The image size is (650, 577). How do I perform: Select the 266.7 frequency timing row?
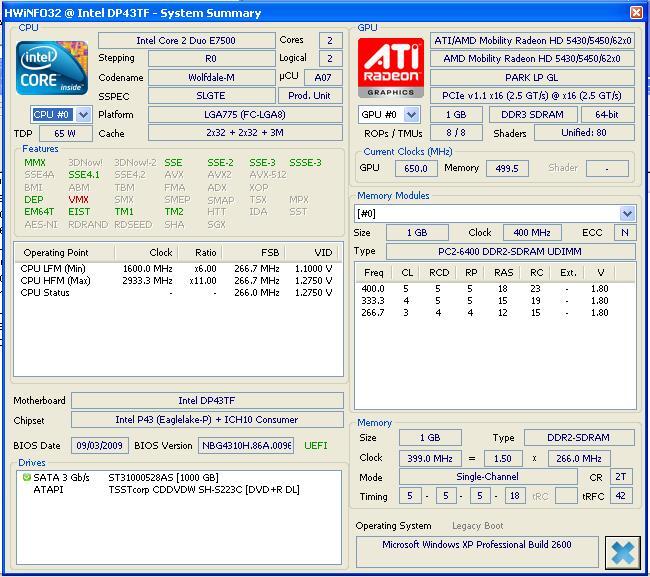[495, 313]
